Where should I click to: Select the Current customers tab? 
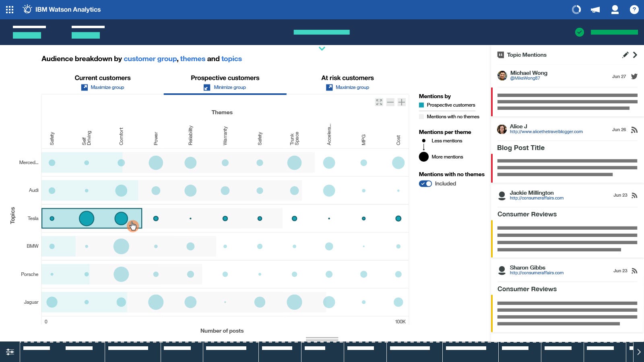pyautogui.click(x=103, y=78)
